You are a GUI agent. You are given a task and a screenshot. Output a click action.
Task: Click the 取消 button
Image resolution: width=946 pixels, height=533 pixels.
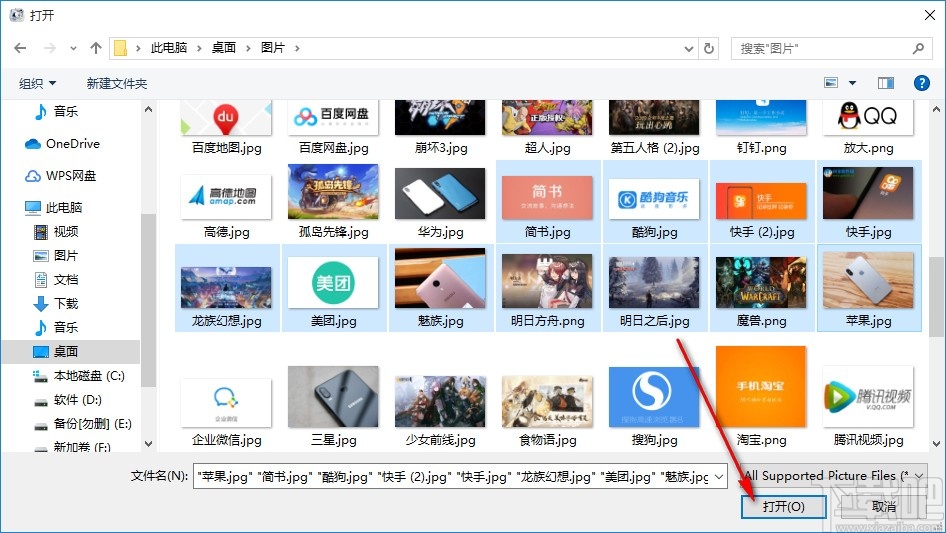[884, 506]
